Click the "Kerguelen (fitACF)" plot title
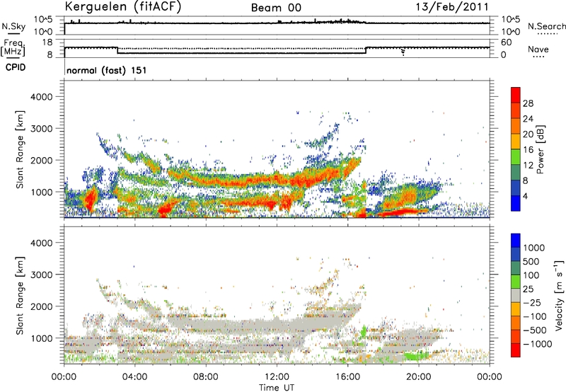This screenshot has width=566, height=392. pos(122,6)
